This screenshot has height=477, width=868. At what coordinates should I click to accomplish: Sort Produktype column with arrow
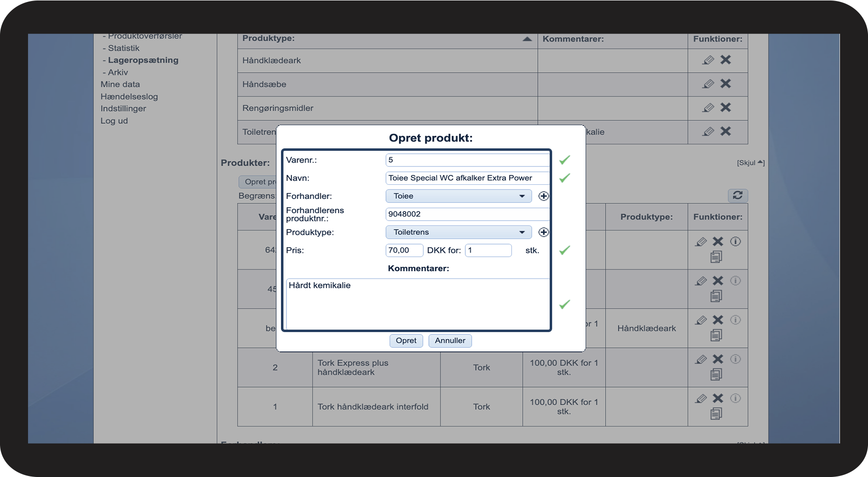(527, 39)
